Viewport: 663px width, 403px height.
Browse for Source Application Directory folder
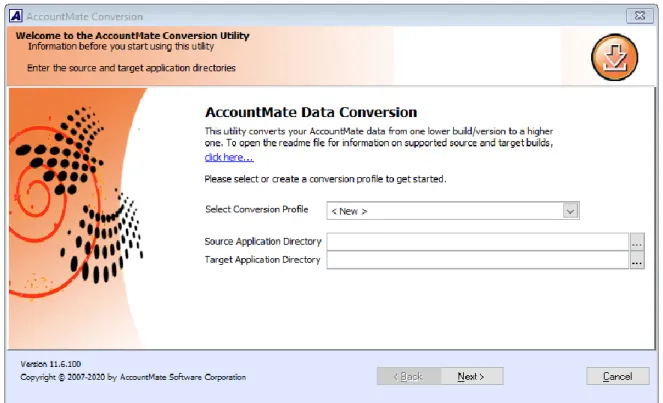click(637, 242)
